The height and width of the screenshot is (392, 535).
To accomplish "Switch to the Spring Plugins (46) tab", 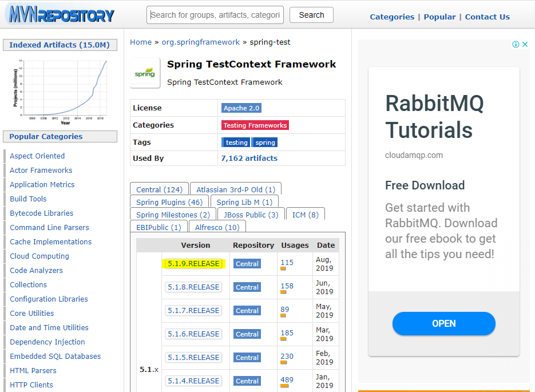I will pyautogui.click(x=169, y=202).
